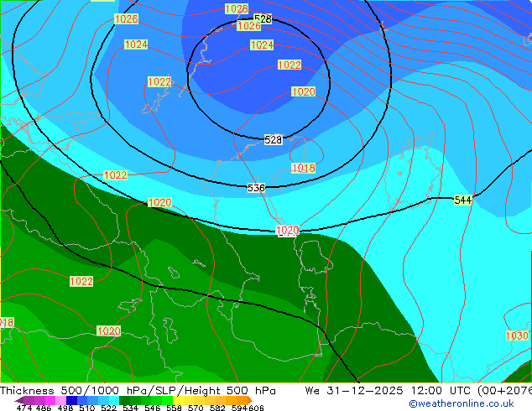Click the 486 legend value
Screen dimensions: 532x411
43,408
